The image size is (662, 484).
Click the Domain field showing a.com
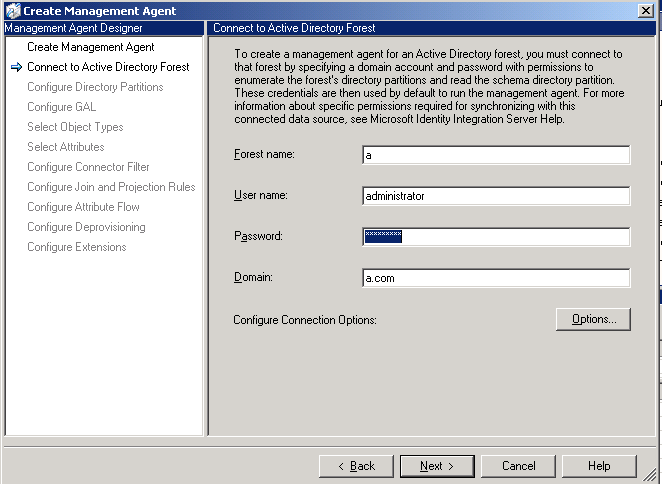(496, 278)
